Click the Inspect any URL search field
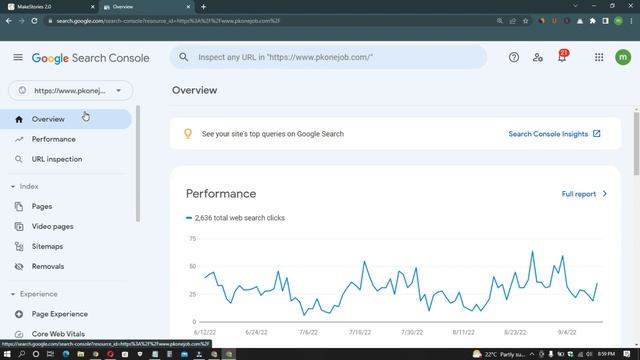The width and height of the screenshot is (640, 360). [329, 57]
